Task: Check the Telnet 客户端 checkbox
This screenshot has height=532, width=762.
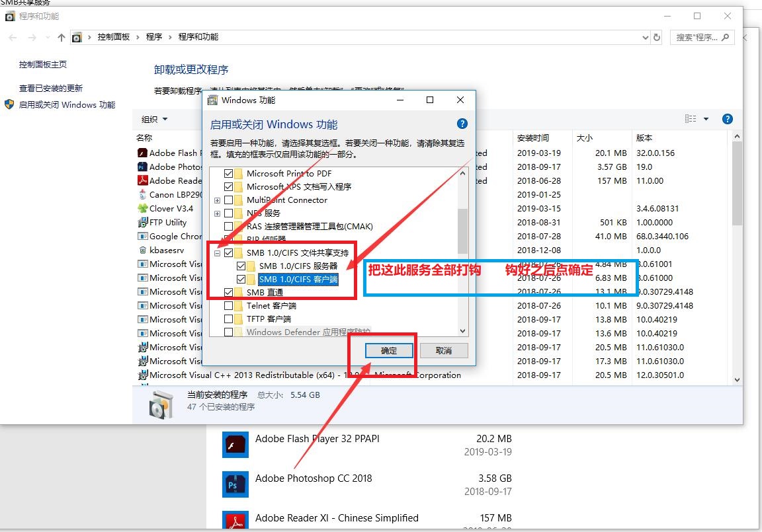Action: pyautogui.click(x=228, y=306)
